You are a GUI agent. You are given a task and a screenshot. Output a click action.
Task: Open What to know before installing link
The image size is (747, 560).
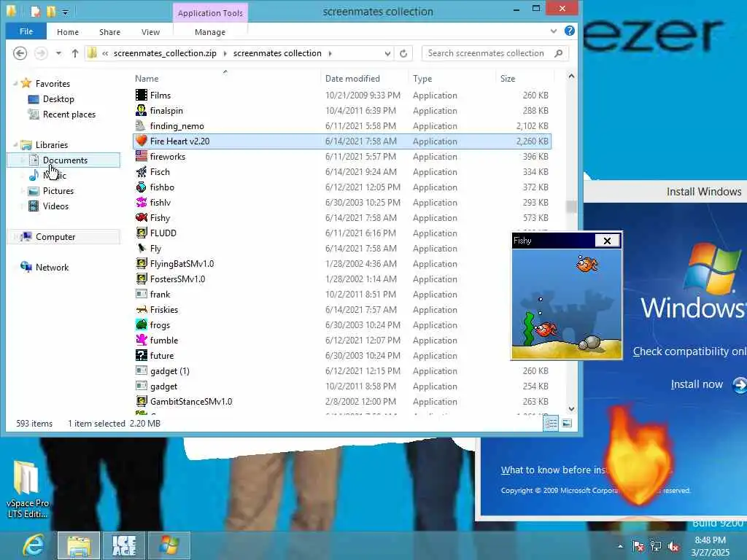(x=553, y=470)
